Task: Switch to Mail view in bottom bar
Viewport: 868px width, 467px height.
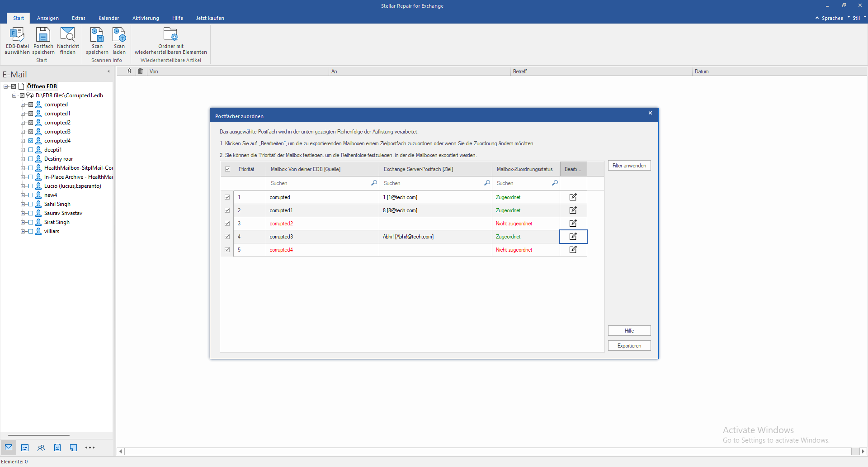Action: (x=9, y=448)
